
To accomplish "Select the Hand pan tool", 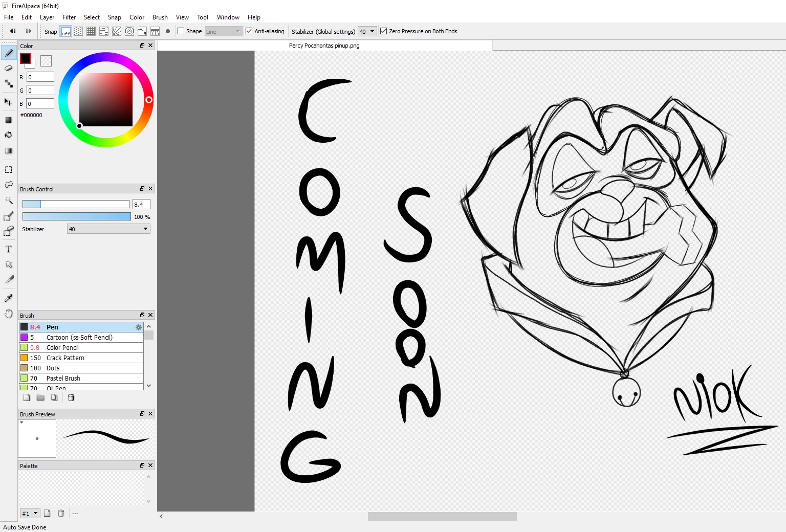I will 9,314.
